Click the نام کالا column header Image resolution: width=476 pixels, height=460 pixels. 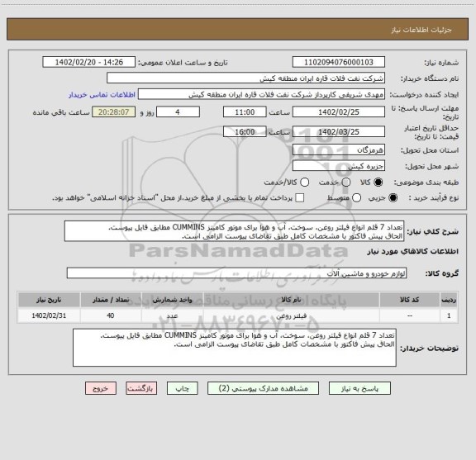pos(291,300)
